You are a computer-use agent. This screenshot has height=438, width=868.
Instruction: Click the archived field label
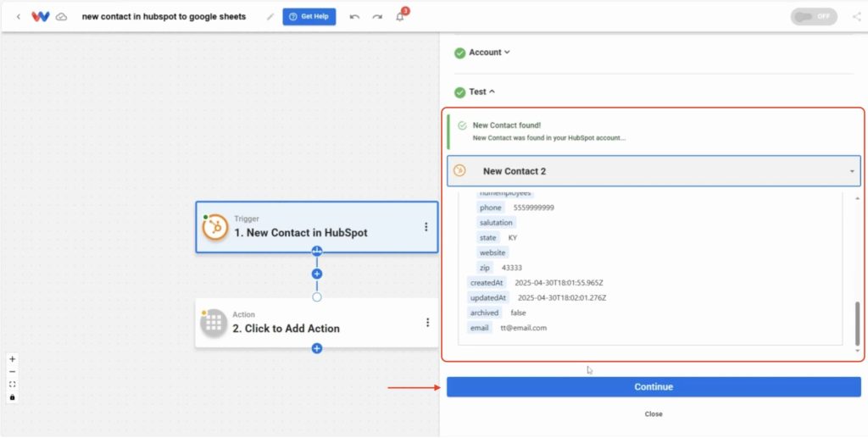pyautogui.click(x=484, y=313)
